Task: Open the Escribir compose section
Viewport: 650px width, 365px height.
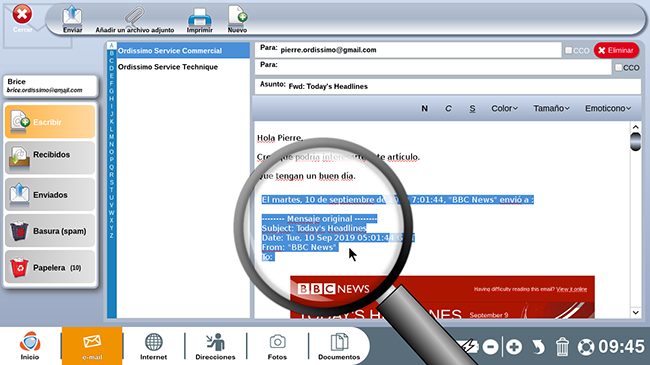Action: (x=50, y=122)
